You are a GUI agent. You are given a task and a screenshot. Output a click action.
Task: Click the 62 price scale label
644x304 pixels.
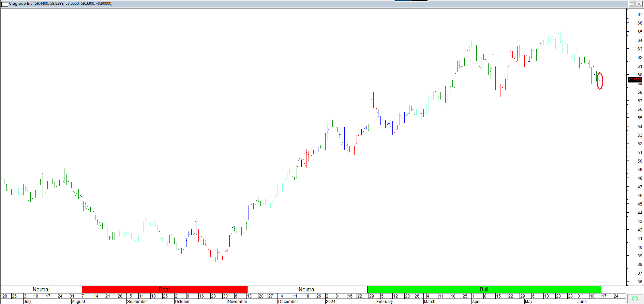tap(640, 58)
